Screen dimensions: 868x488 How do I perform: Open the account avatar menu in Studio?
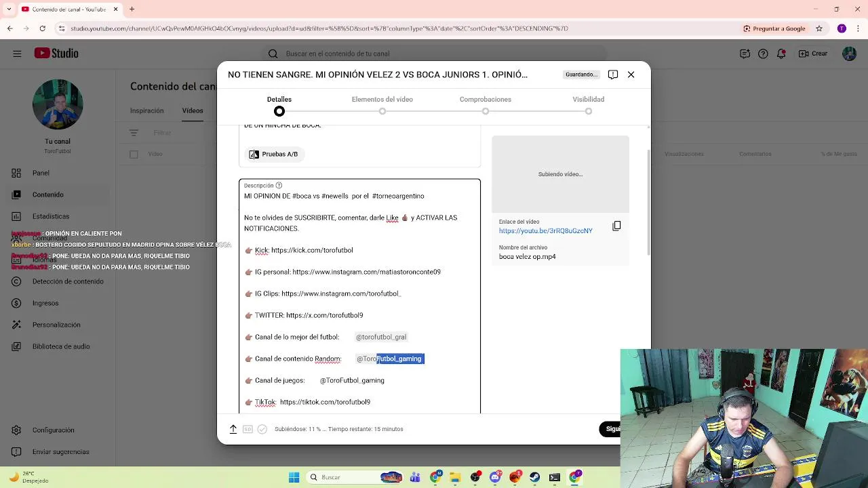(850, 54)
